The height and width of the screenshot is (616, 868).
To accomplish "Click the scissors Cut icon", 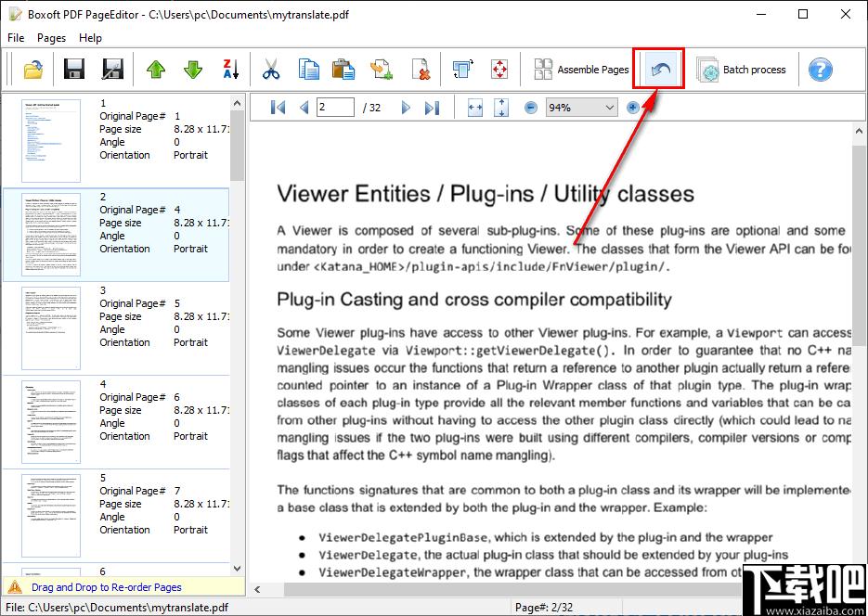I will [271, 70].
